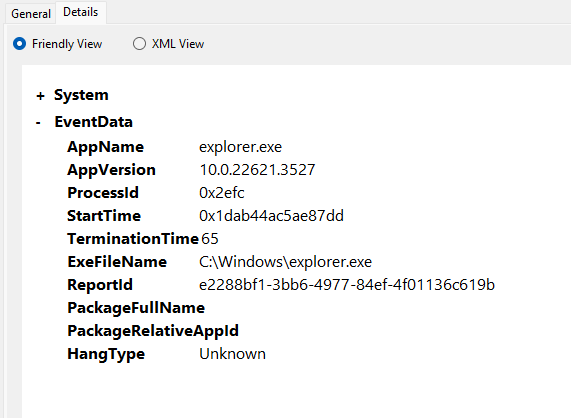The height and width of the screenshot is (418, 571).
Task: Click the StartTime hex value
Action: tap(271, 216)
